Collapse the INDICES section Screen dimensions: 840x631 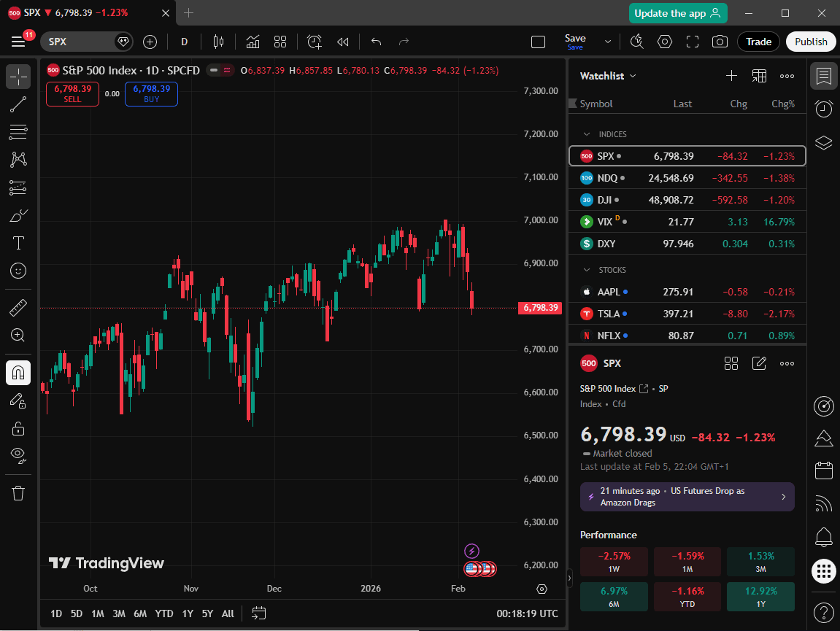(586, 133)
